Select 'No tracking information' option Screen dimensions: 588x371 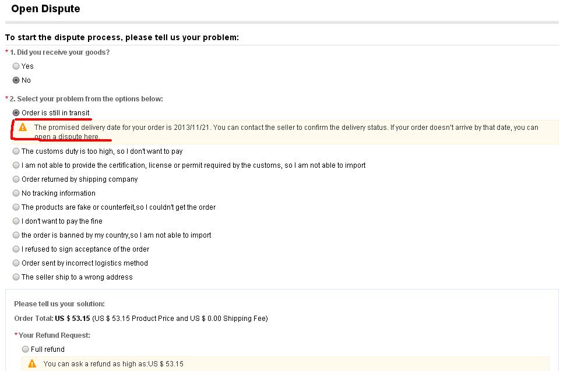click(x=16, y=193)
